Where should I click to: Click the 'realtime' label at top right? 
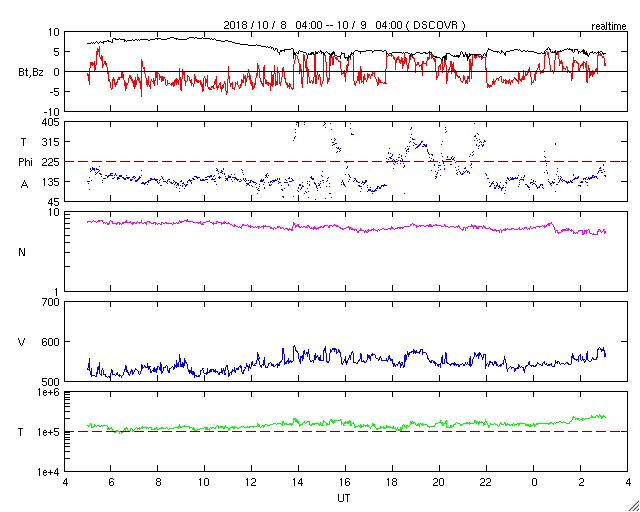point(609,27)
